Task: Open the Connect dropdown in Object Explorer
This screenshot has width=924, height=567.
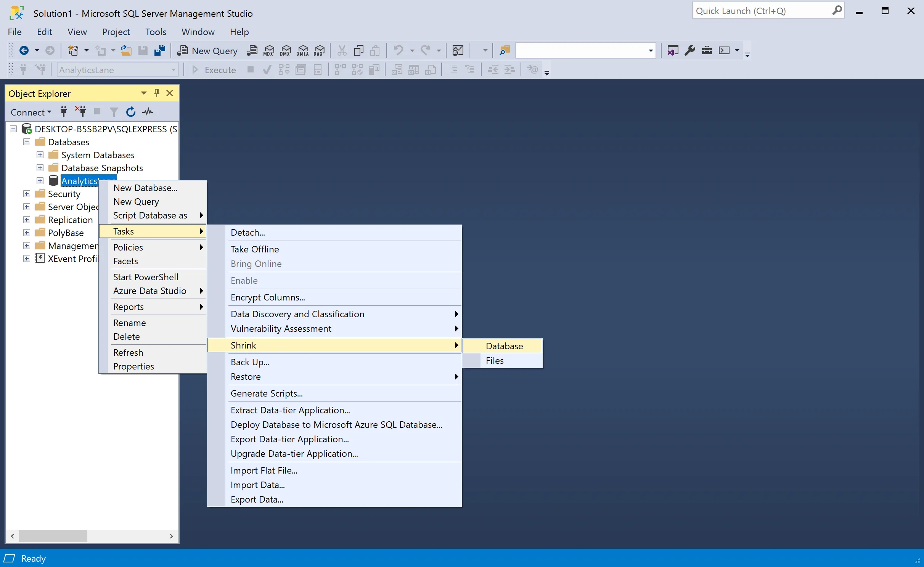Action: [31, 112]
